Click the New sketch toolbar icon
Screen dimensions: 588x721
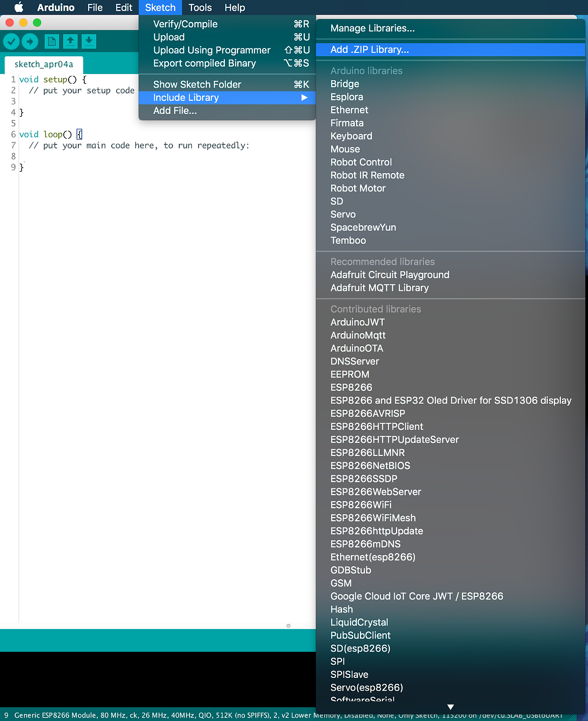[x=51, y=42]
